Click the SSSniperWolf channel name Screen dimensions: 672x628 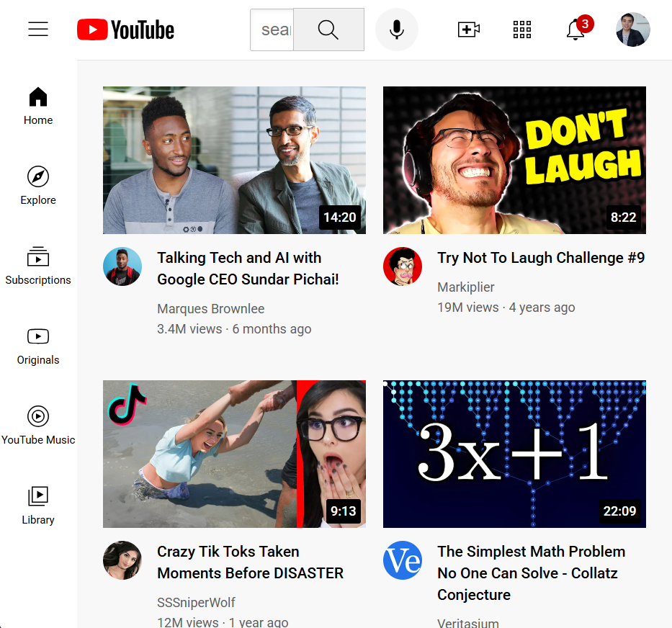tap(196, 602)
